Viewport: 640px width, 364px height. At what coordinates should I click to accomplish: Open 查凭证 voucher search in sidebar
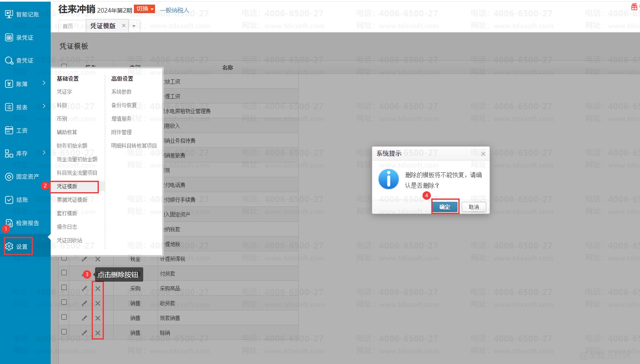pos(19,61)
